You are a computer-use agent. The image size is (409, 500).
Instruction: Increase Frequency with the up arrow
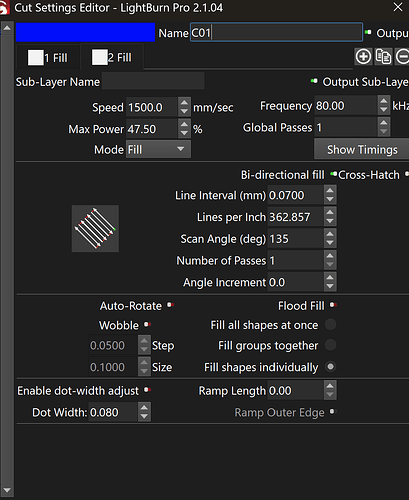point(384,101)
